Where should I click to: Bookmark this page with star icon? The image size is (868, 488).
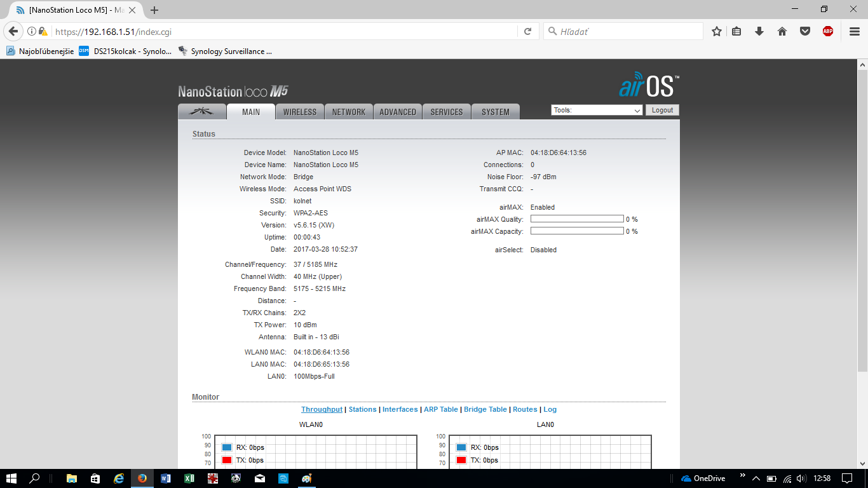click(717, 31)
